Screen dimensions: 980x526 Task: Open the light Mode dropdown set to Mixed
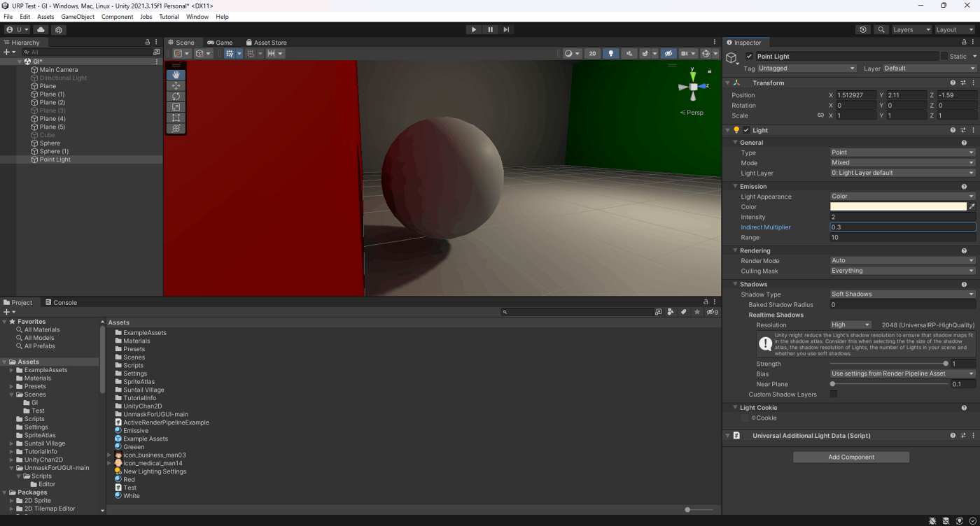tap(903, 163)
